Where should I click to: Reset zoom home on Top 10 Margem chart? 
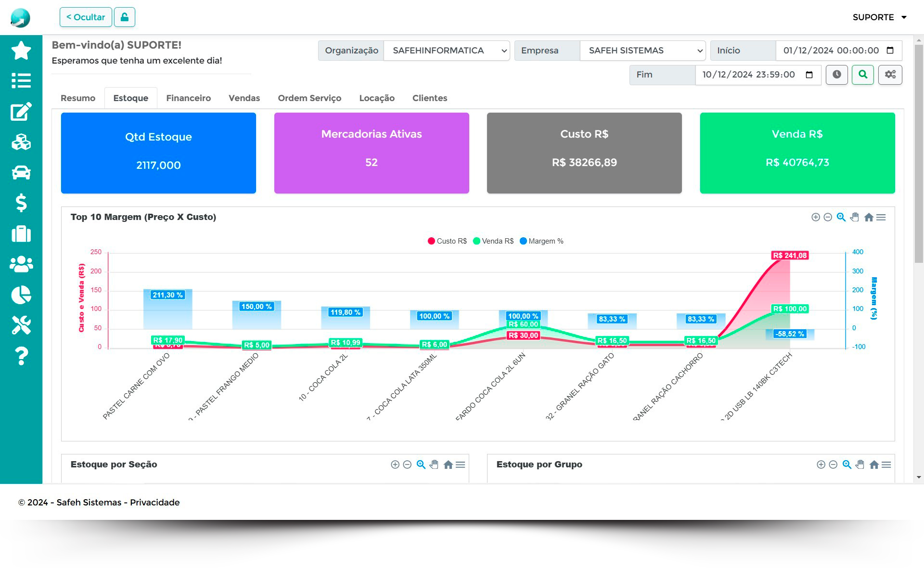(x=869, y=217)
